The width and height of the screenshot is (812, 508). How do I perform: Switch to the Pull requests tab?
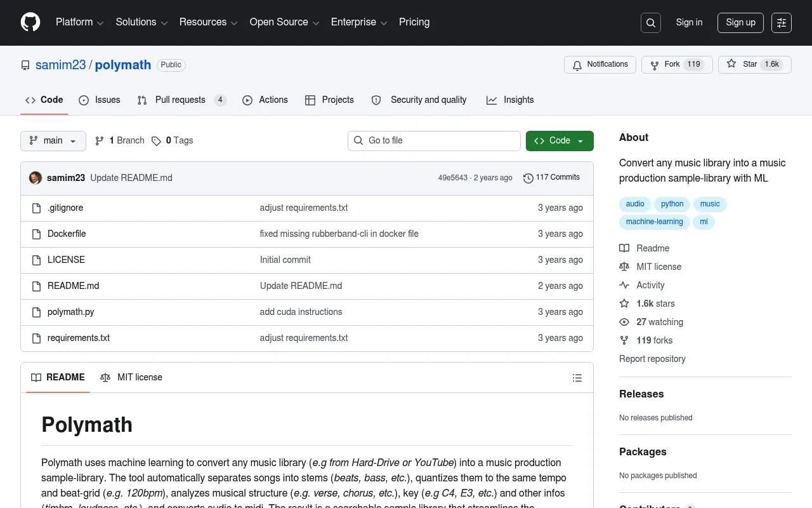[x=181, y=100]
